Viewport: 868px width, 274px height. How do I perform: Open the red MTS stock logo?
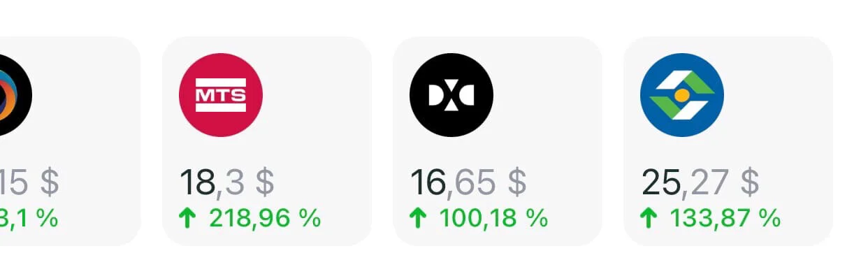coord(221,95)
